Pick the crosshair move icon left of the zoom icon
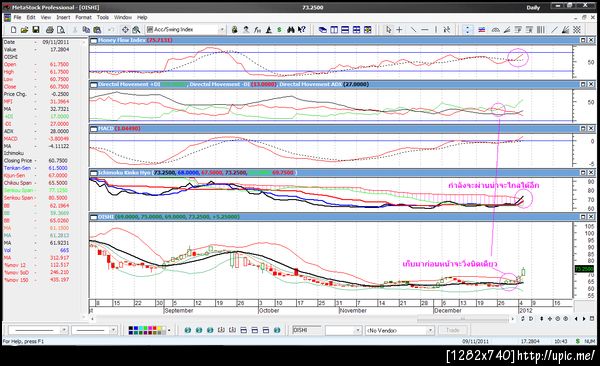Screen dimensions: 600x366 125,29
